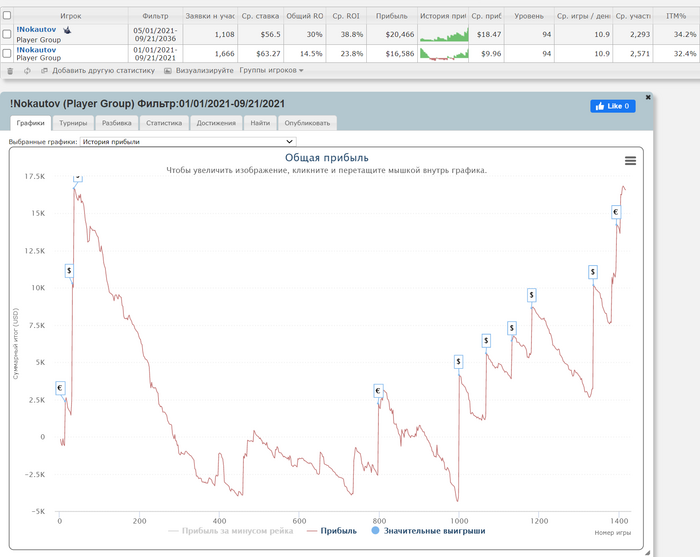This screenshot has width=700, height=557.
Task: Click Добавить другую статистику
Action: [x=103, y=71]
